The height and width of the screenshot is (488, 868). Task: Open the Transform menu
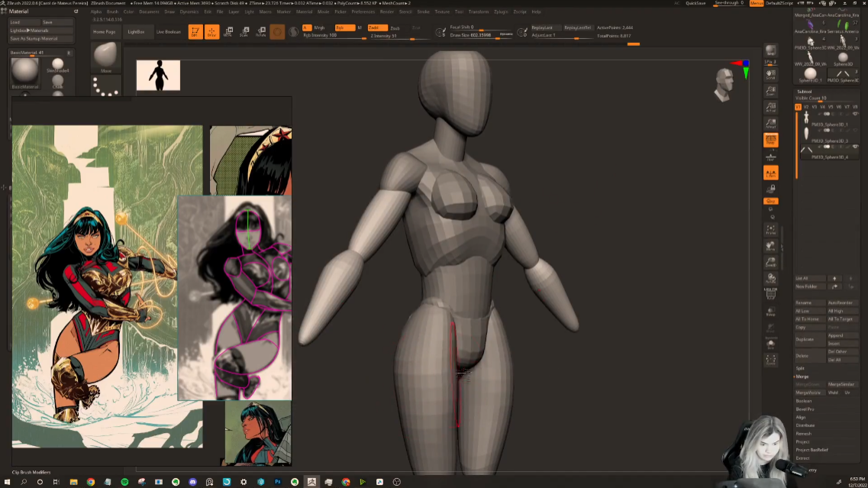click(x=479, y=11)
